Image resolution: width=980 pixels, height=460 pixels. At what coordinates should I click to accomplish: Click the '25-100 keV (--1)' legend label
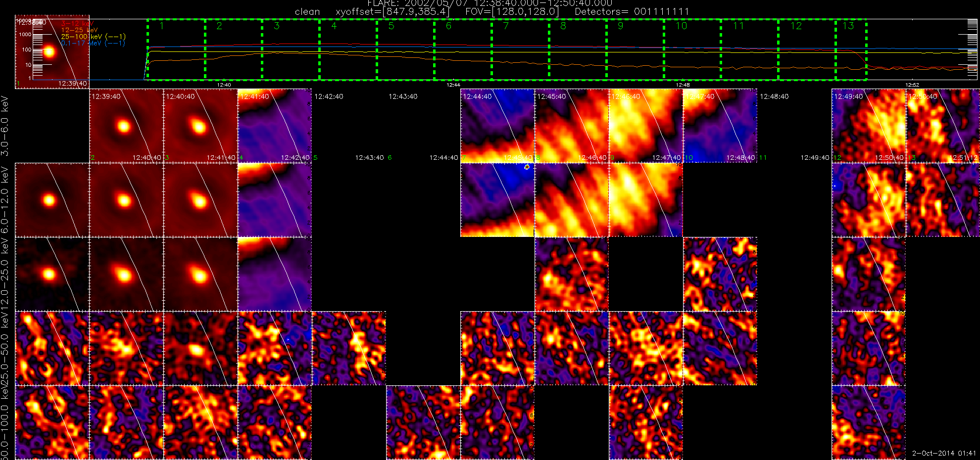[93, 37]
